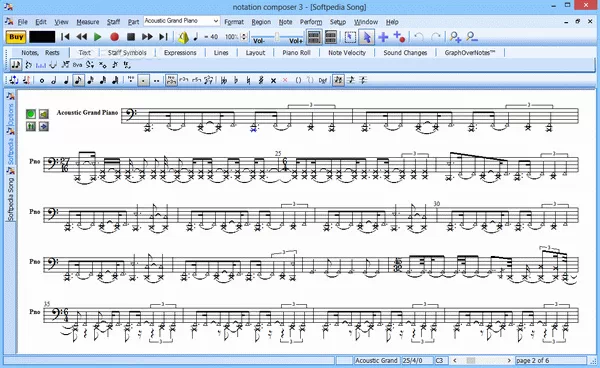The width and height of the screenshot is (600, 368).
Task: Switch to the GraphOverNotes tab
Action: click(470, 53)
